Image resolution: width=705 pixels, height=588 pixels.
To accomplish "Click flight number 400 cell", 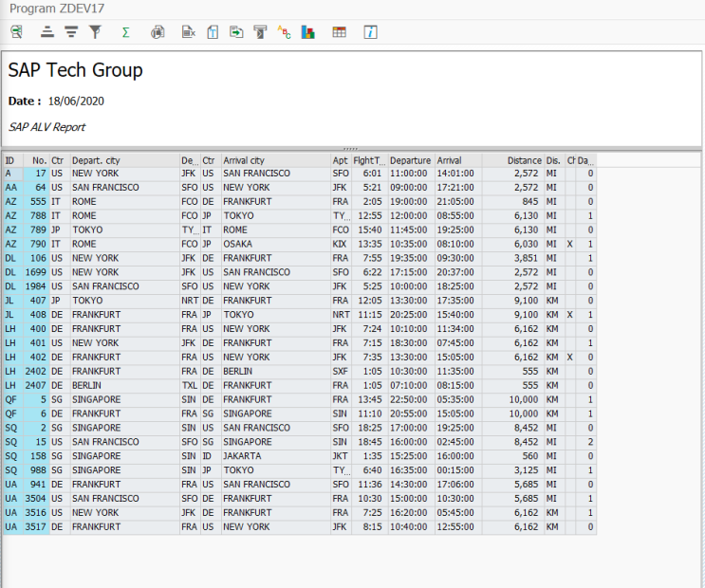I will (36, 329).
